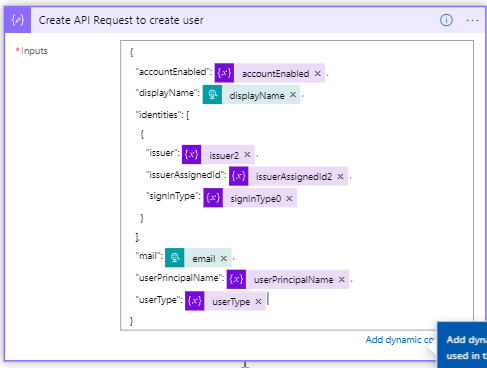The image size is (487, 368).
Task: Click the action title 'Create API Request to create user'
Action: (x=121, y=20)
